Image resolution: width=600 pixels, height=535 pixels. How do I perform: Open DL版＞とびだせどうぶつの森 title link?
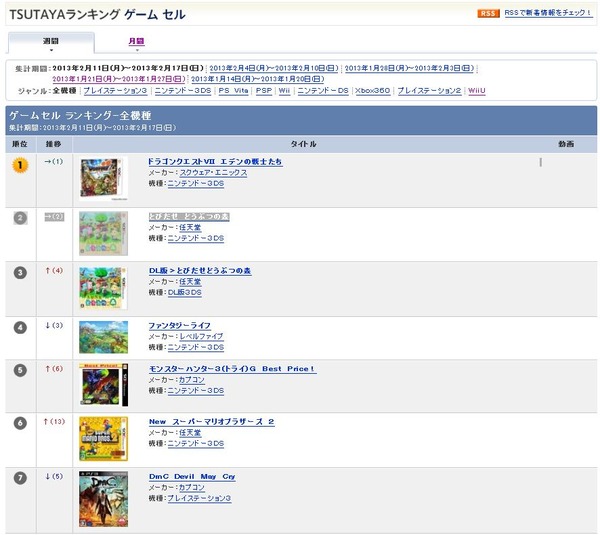click(x=200, y=271)
